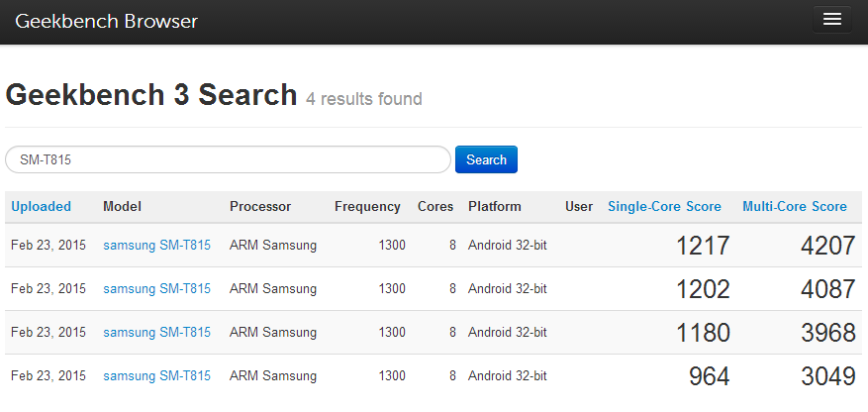This screenshot has height=412, width=868.
Task: Click Android 32-bit in the 3968 row
Action: point(507,332)
